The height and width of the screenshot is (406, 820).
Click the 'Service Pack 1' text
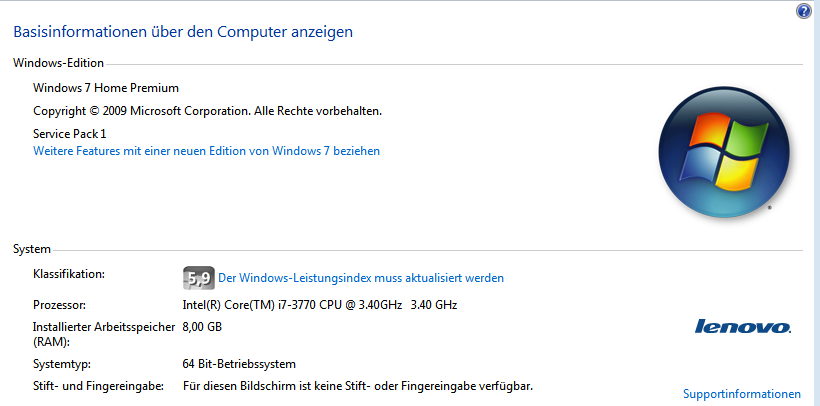click(70, 134)
